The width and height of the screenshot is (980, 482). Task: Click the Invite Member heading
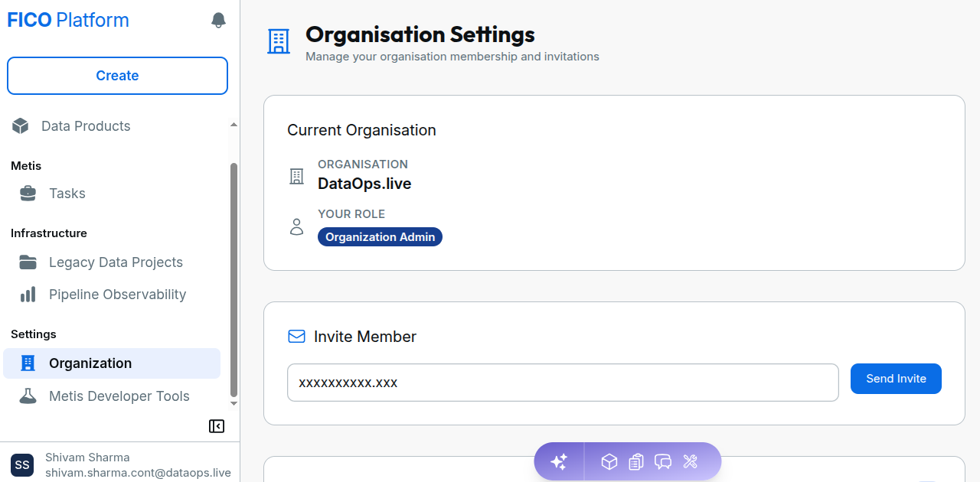[x=365, y=337]
